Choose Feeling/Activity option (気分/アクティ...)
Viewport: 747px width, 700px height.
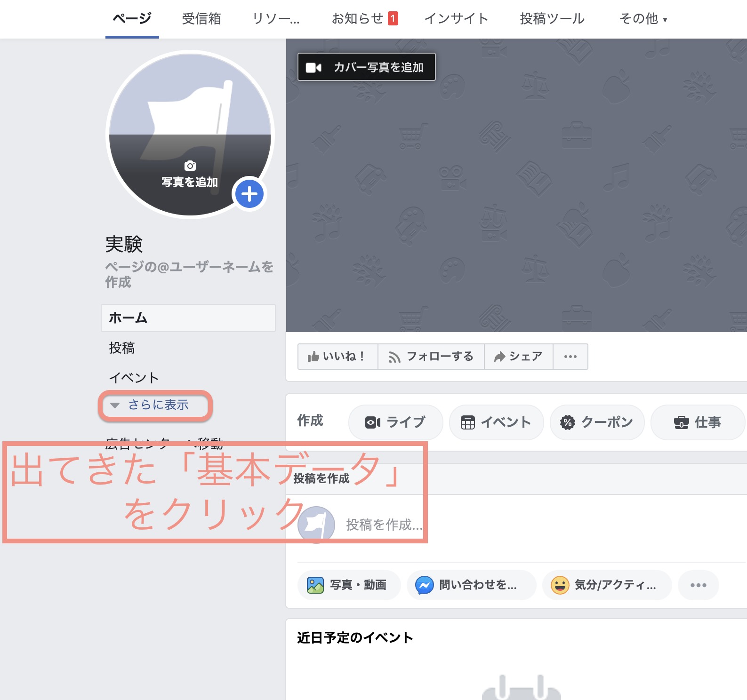click(x=606, y=585)
